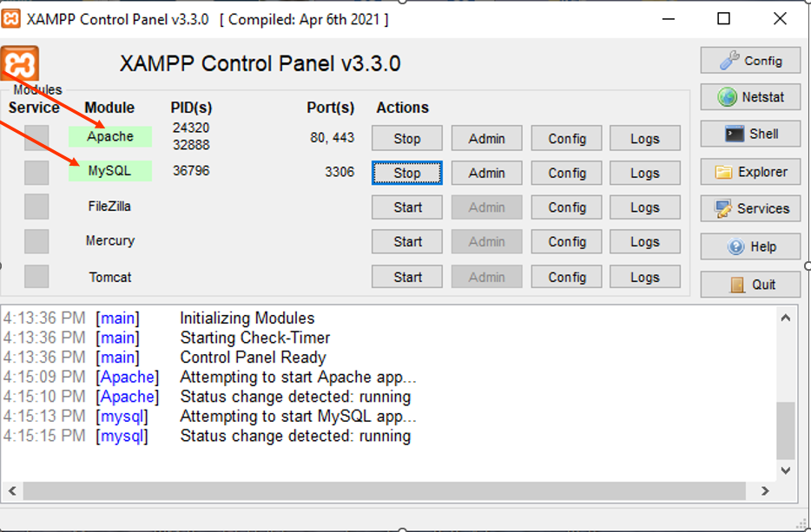
Task: Click FileZilla's disabled Admin button
Action: coord(487,207)
